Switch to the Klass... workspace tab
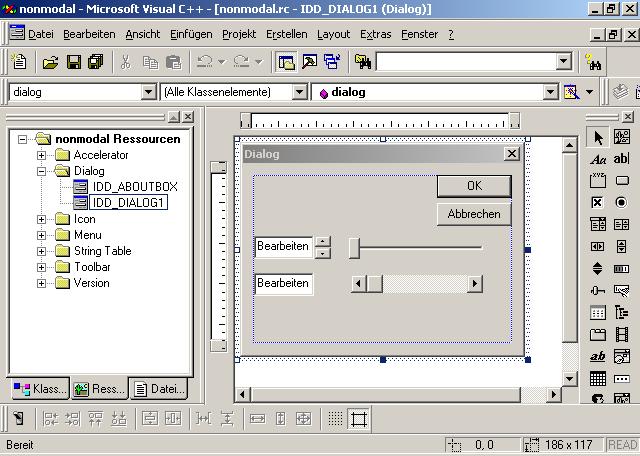Image resolution: width=640 pixels, height=456 pixels. point(39,389)
